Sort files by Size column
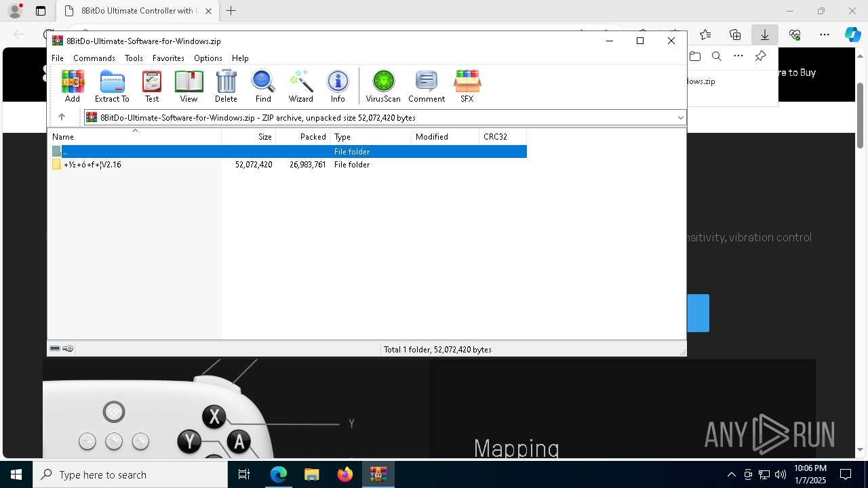 [249, 137]
